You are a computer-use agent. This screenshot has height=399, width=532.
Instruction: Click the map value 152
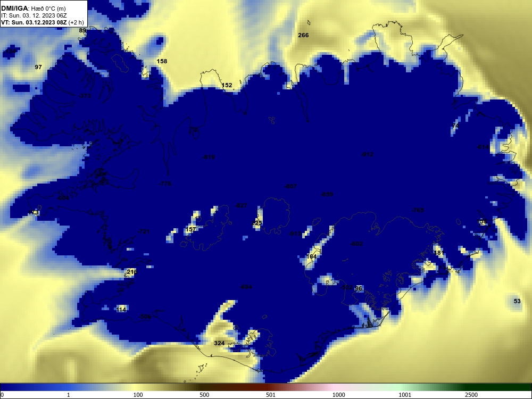[227, 85]
